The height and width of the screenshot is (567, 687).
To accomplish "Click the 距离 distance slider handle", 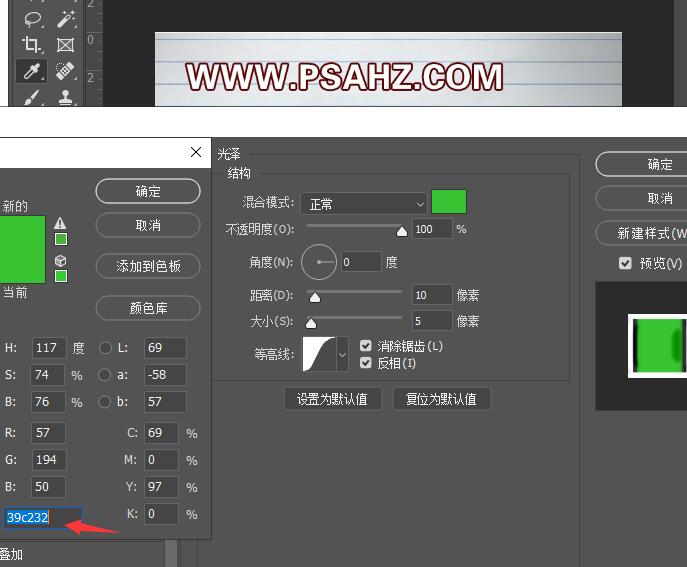I will click(x=315, y=298).
